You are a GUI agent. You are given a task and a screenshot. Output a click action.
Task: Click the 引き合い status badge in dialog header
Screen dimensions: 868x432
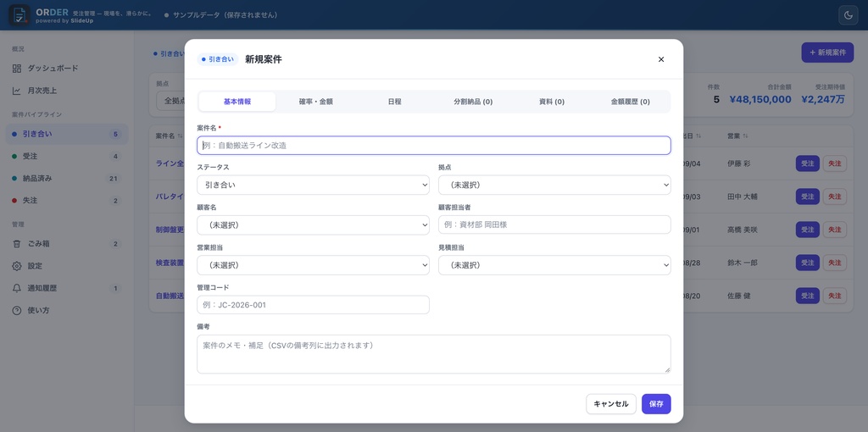click(x=218, y=59)
